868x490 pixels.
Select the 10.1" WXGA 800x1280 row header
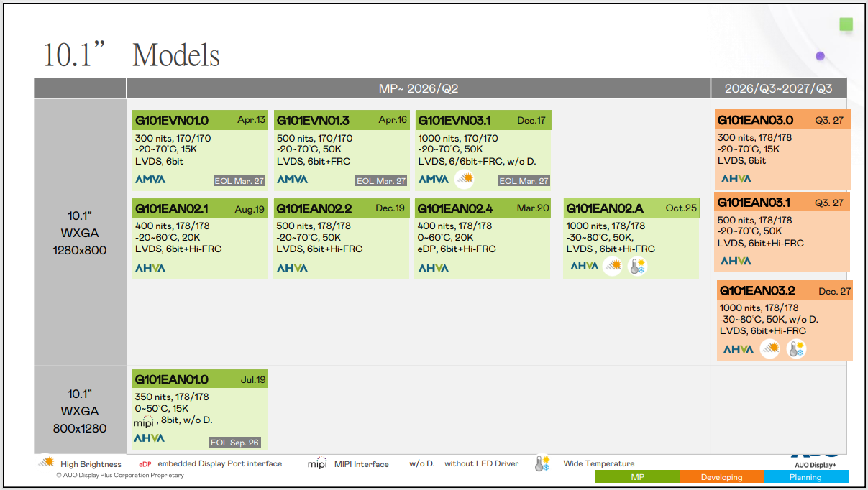(80, 410)
